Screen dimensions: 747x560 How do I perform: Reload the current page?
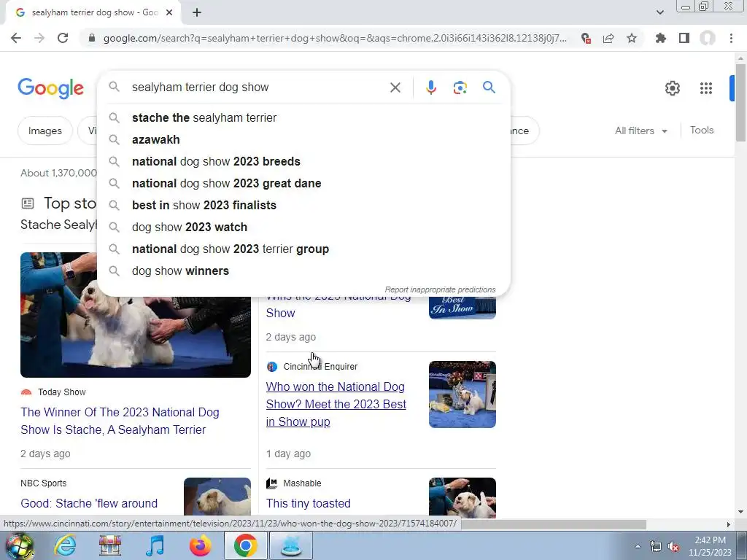(63, 38)
